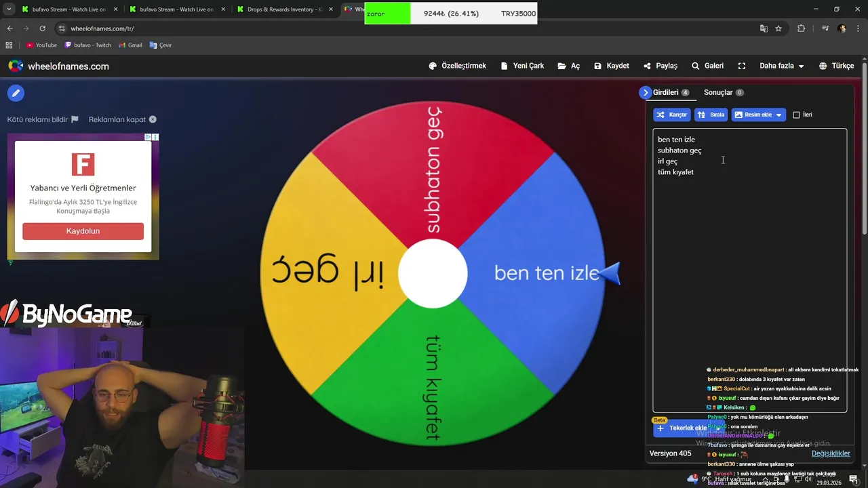This screenshot has height=488, width=868.
Task: Click the translate page icon
Action: pyautogui.click(x=764, y=28)
